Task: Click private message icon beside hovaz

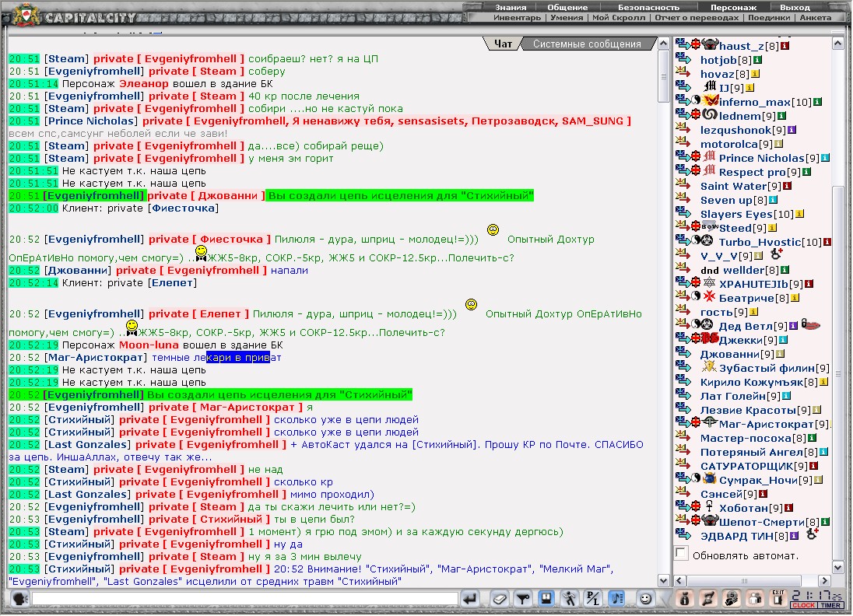Action: point(683,72)
